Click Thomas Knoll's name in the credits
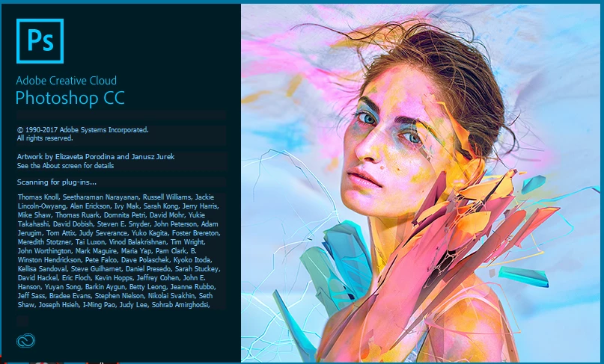 pos(38,197)
